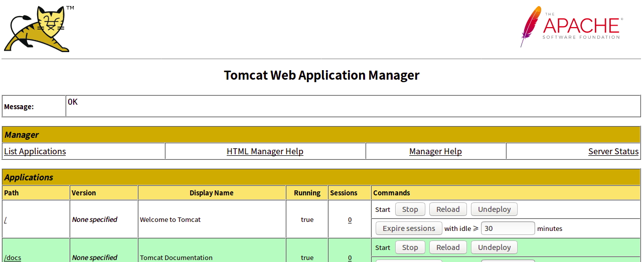Open HTML Manager Help
The width and height of the screenshot is (644, 262).
click(x=265, y=151)
